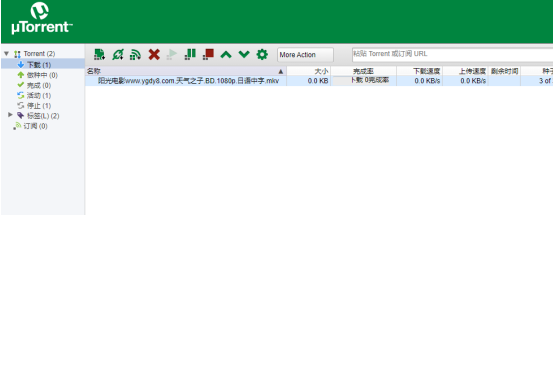Click the paste Torrent URL input field
Viewport: 553px width, 369px height.
click(452, 54)
